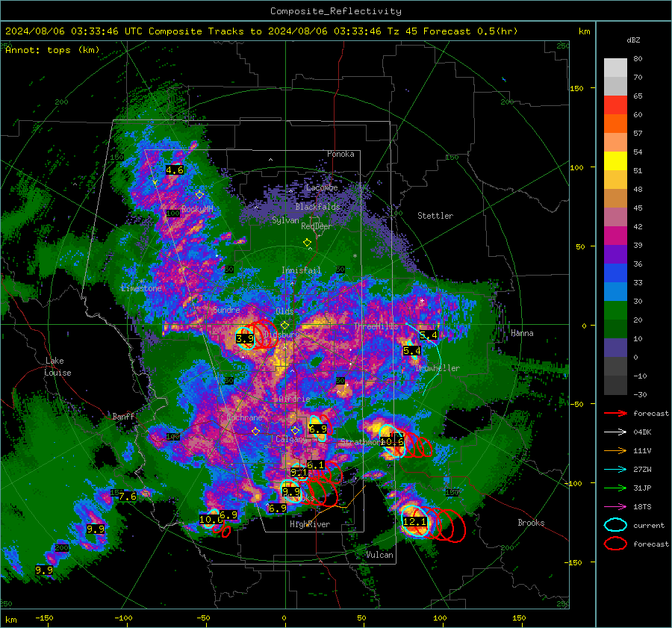Click the 'HighRiver' city label

(310, 524)
